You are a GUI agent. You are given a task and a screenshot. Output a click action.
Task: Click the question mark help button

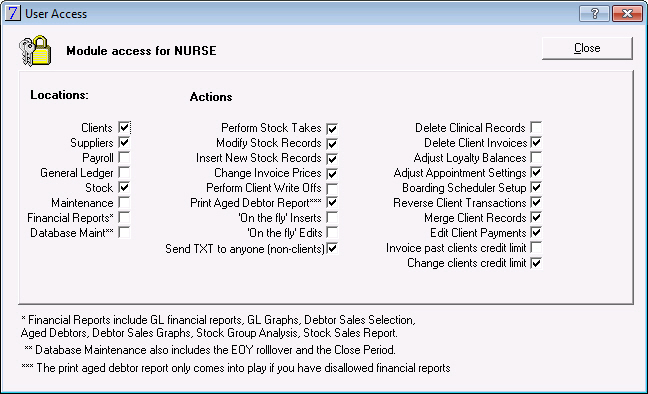tap(594, 14)
